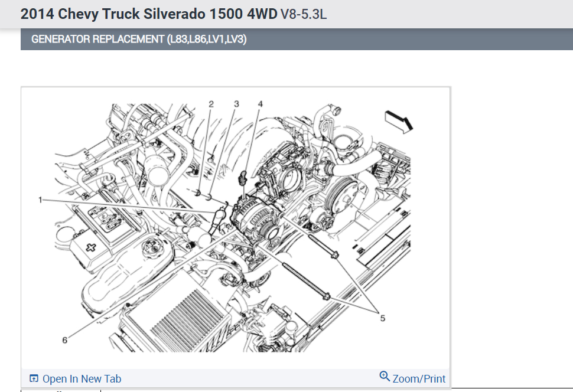The image size is (573, 392).
Task: Click the magnifier icon beside Zoom/Print
Action: point(385,376)
